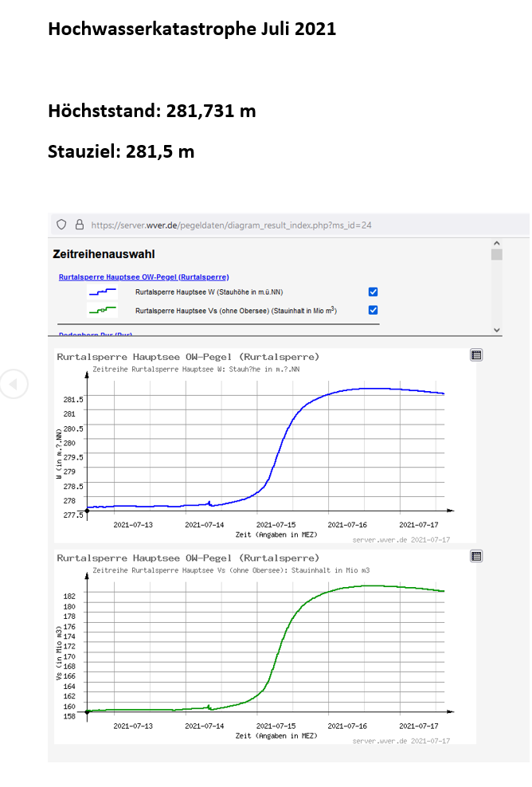Click the 158 axis value on green chart
The width and height of the screenshot is (532, 787).
[69, 716]
